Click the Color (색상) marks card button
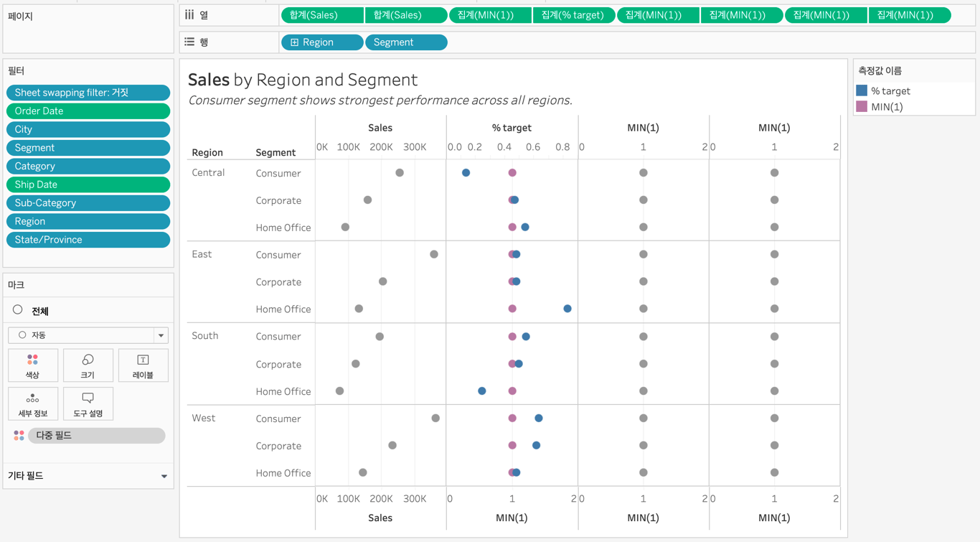The height and width of the screenshot is (542, 980). (32, 365)
